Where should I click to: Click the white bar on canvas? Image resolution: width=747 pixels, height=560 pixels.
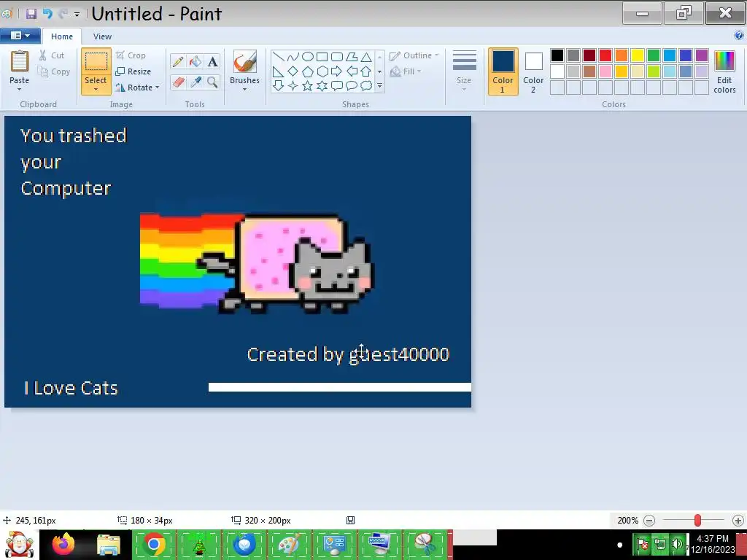coord(340,387)
